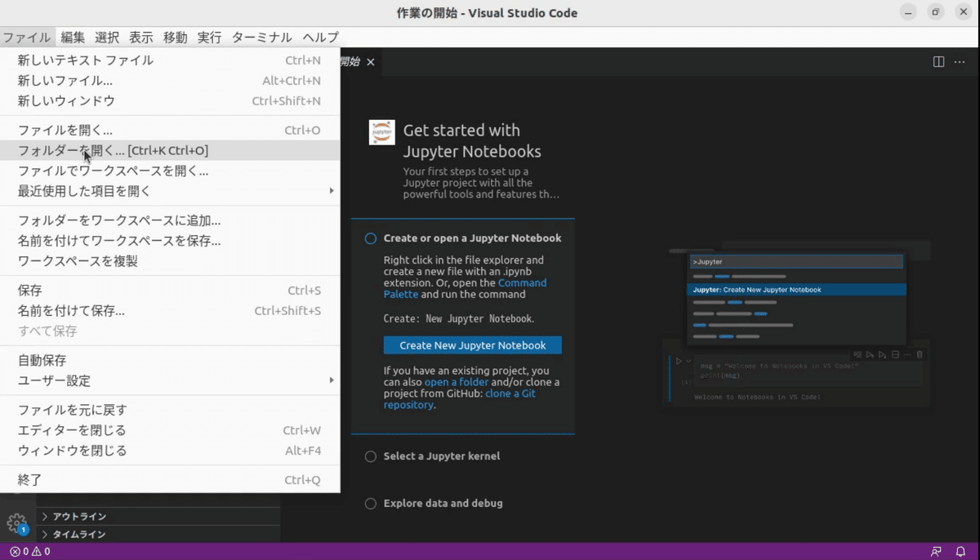Open the 編集 menu
The width and height of the screenshot is (980, 560).
coord(73,38)
